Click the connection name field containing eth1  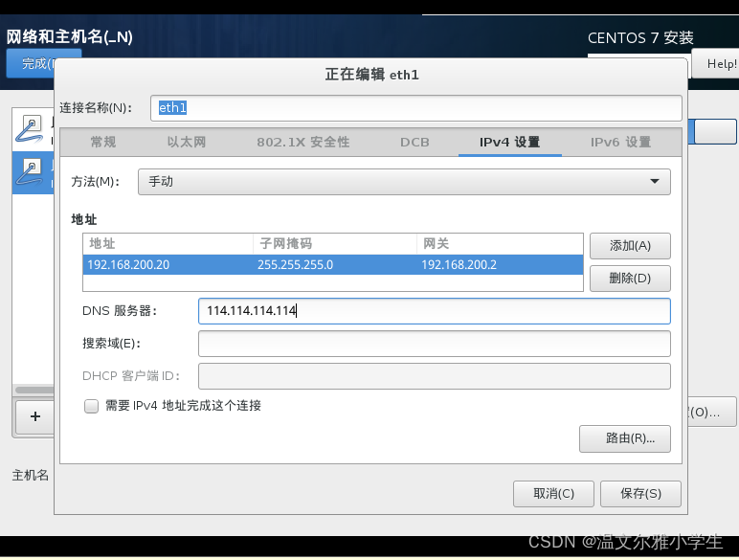[x=416, y=108]
